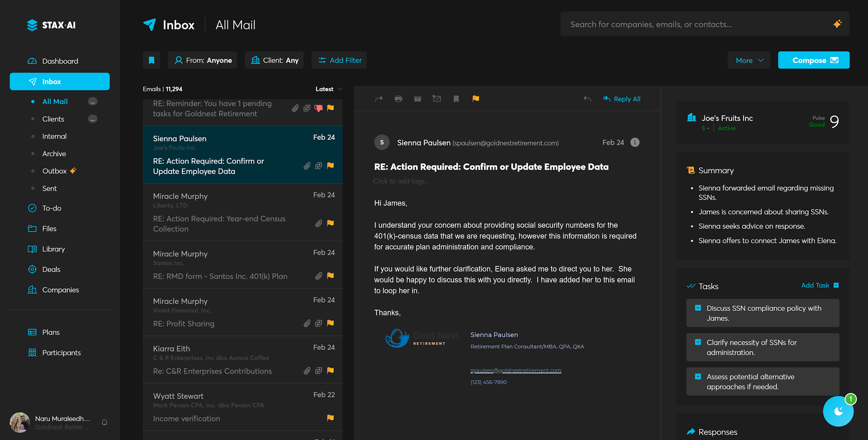The height and width of the screenshot is (440, 868).
Task: Expand the More dropdown menu
Action: 749,60
